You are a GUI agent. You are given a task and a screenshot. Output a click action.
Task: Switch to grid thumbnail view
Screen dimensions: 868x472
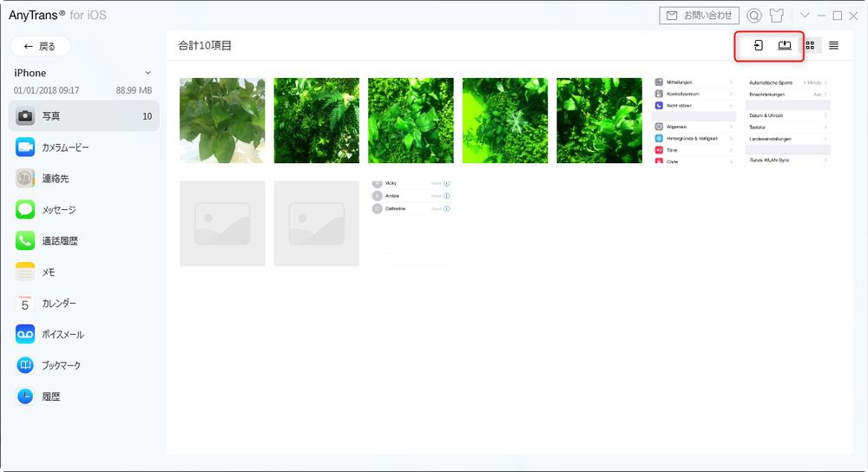coord(810,46)
